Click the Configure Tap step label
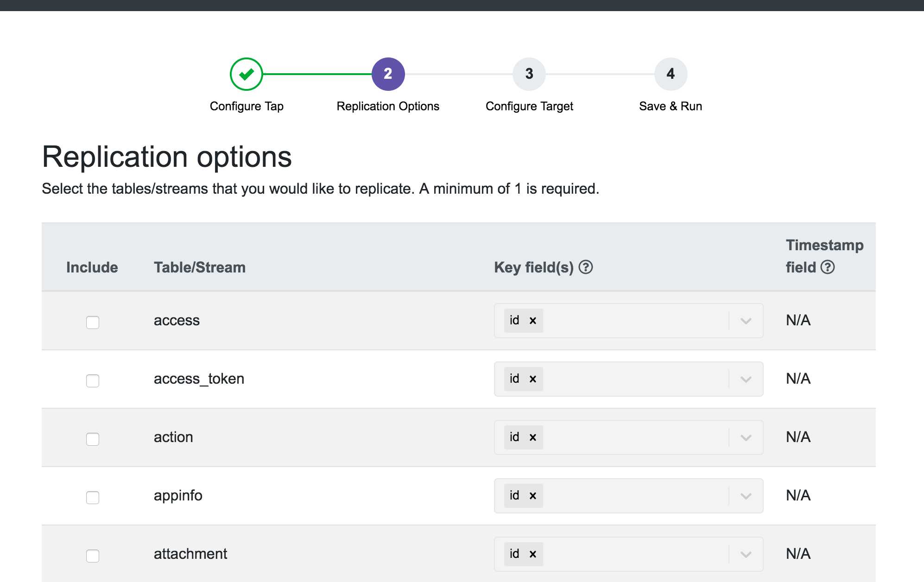Image resolution: width=924 pixels, height=582 pixels. [x=247, y=105]
